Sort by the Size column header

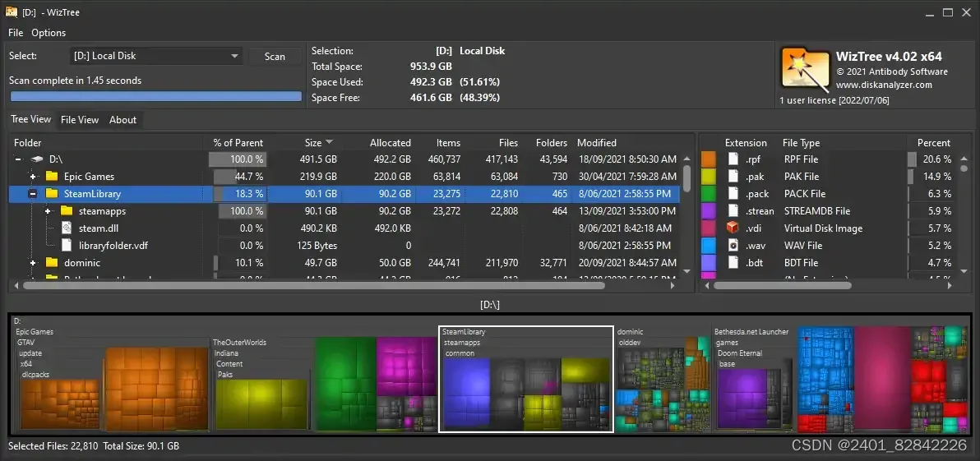tap(313, 143)
